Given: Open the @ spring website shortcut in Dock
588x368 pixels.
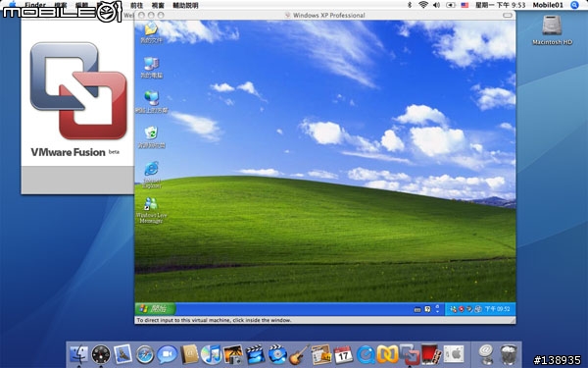Looking at the screenshot, I should (486, 354).
